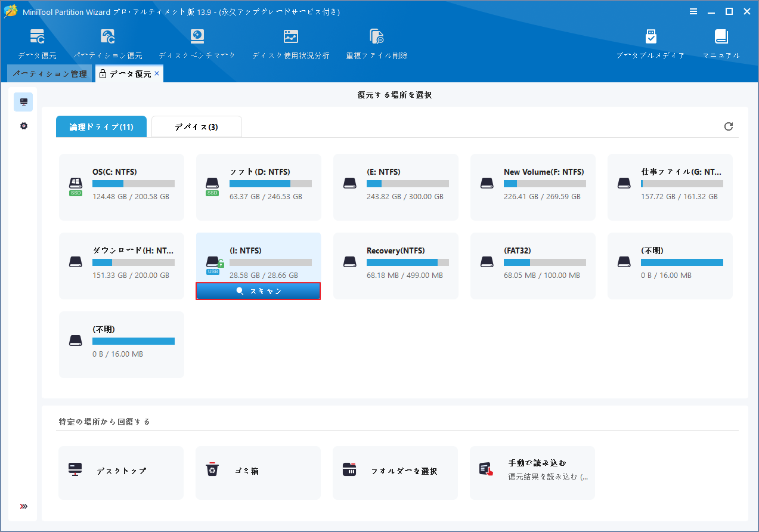Click the 243.82 GB / 300.00 GB text
This screenshot has height=532, width=759.
(x=405, y=197)
